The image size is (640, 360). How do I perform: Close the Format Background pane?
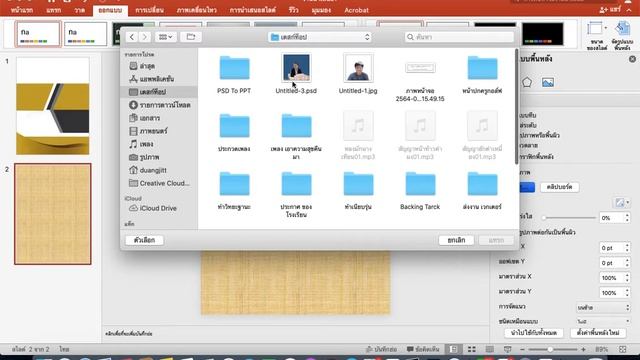(632, 59)
